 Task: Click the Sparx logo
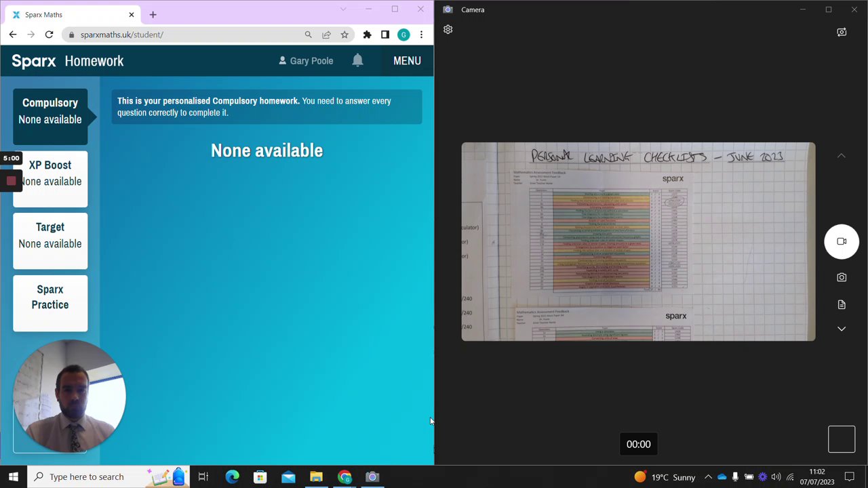pos(34,61)
